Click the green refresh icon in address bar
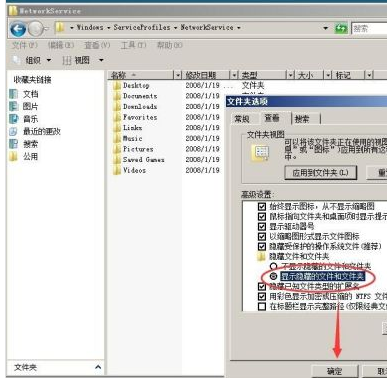Viewport: 387px width, 378px height. point(341,28)
